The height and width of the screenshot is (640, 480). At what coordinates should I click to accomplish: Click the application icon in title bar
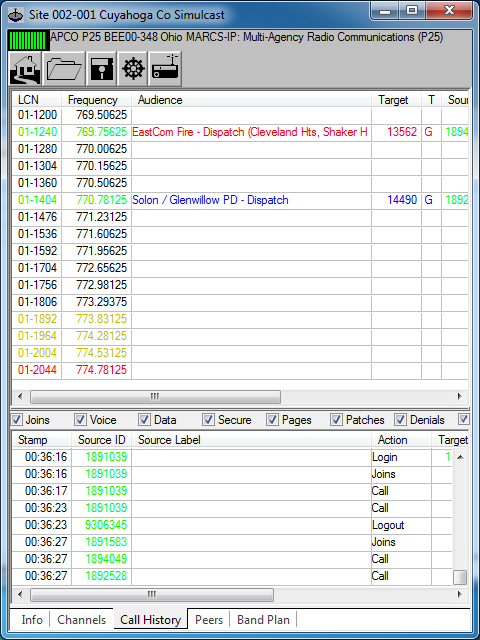click(16, 16)
